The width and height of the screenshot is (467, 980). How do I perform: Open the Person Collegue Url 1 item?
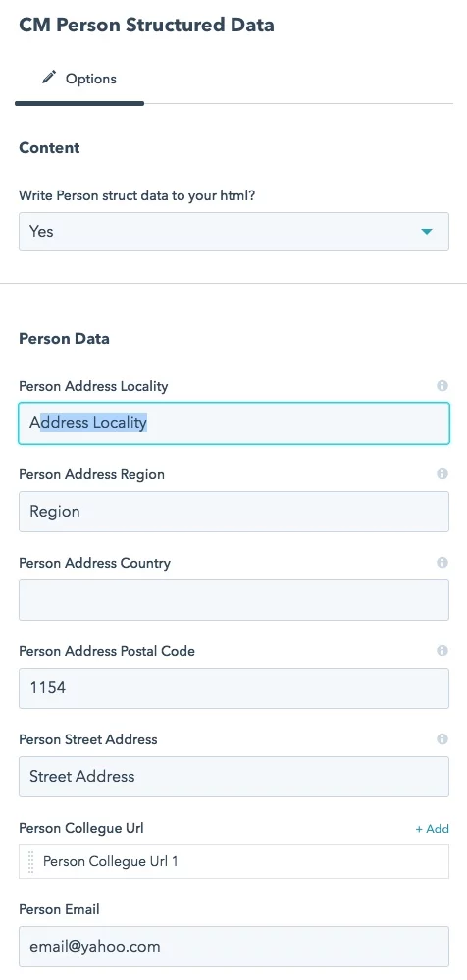233,861
